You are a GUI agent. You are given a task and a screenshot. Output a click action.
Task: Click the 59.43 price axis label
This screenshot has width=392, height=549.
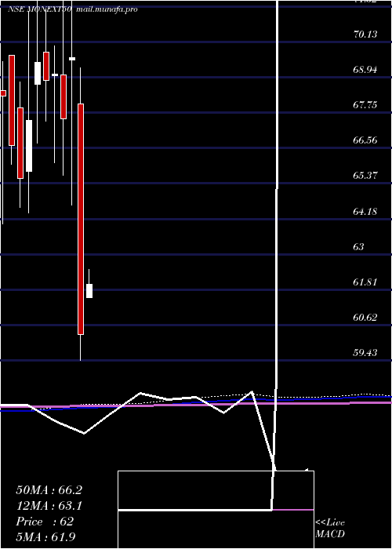click(365, 353)
